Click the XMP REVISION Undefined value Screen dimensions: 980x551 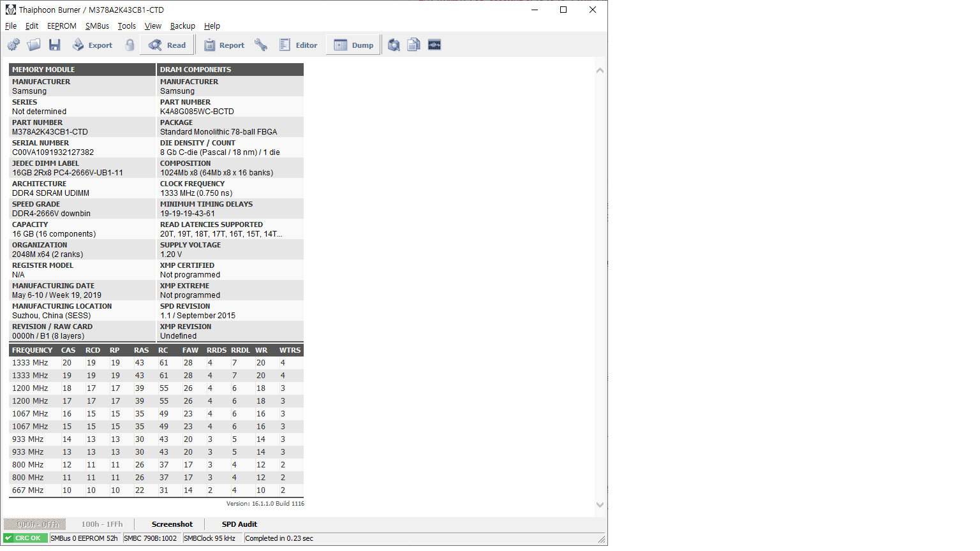click(179, 336)
